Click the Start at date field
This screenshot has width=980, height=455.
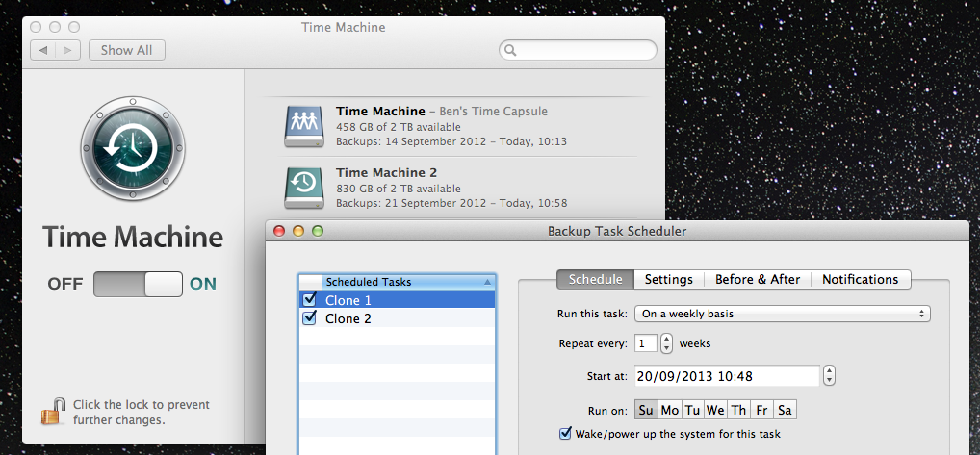tap(727, 375)
